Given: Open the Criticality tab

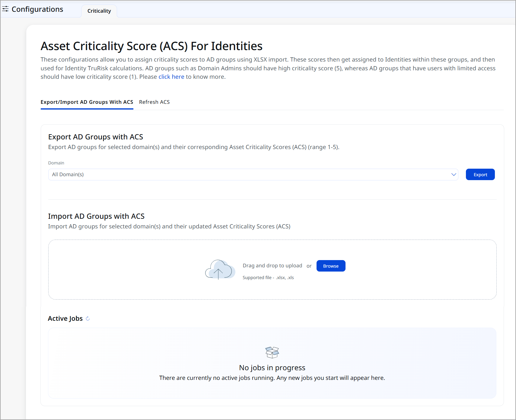Looking at the screenshot, I should (x=99, y=11).
